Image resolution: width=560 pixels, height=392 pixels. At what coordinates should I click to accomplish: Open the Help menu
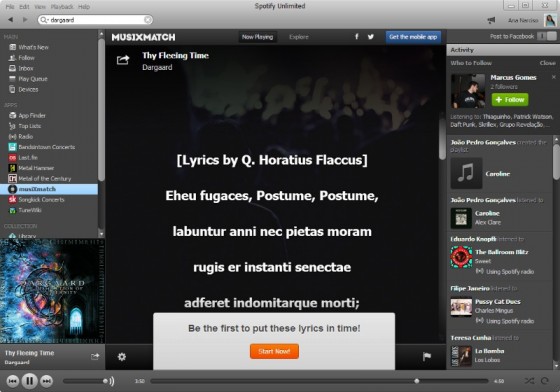click(x=84, y=6)
